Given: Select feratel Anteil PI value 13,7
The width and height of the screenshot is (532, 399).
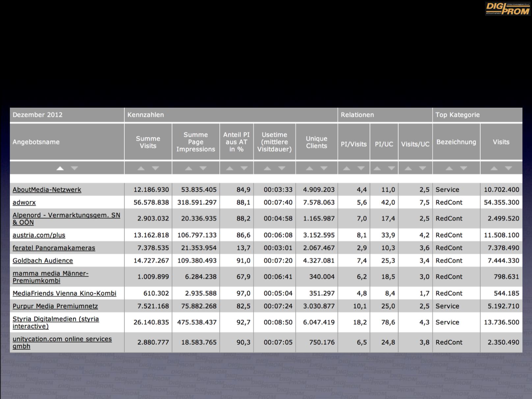Looking at the screenshot, I should pos(243,248).
